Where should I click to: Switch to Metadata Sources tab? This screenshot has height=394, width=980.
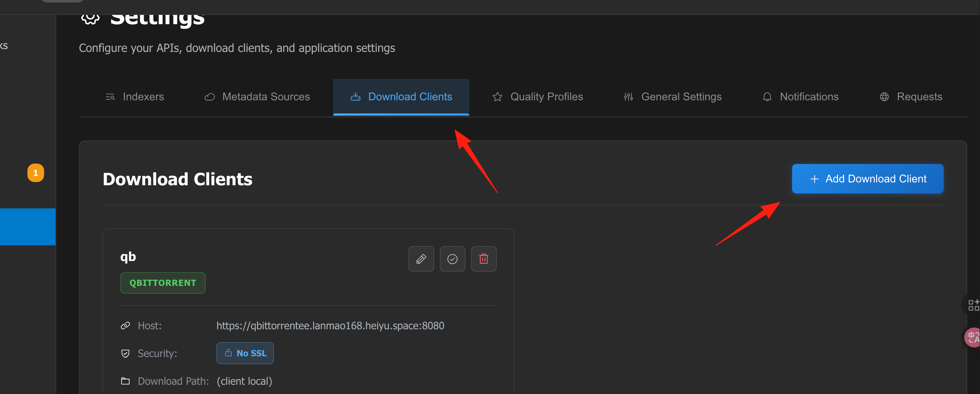point(257,97)
